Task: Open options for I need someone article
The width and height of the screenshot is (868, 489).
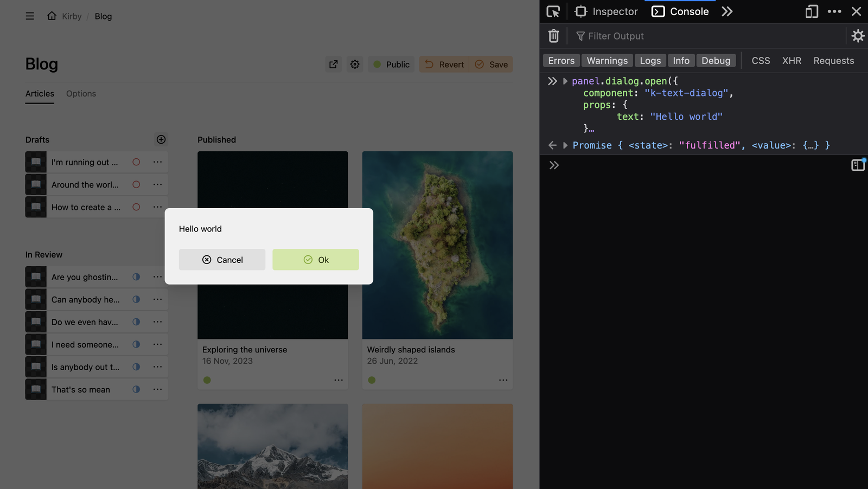Action: pyautogui.click(x=157, y=344)
